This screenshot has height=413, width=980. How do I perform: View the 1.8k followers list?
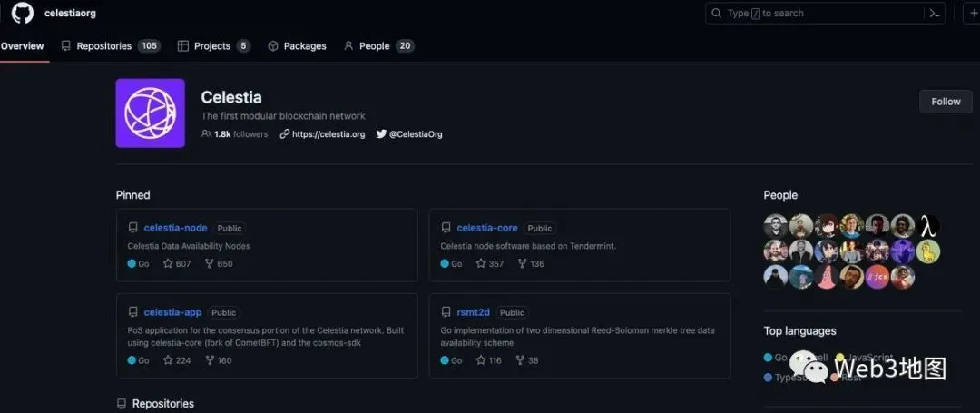click(234, 134)
